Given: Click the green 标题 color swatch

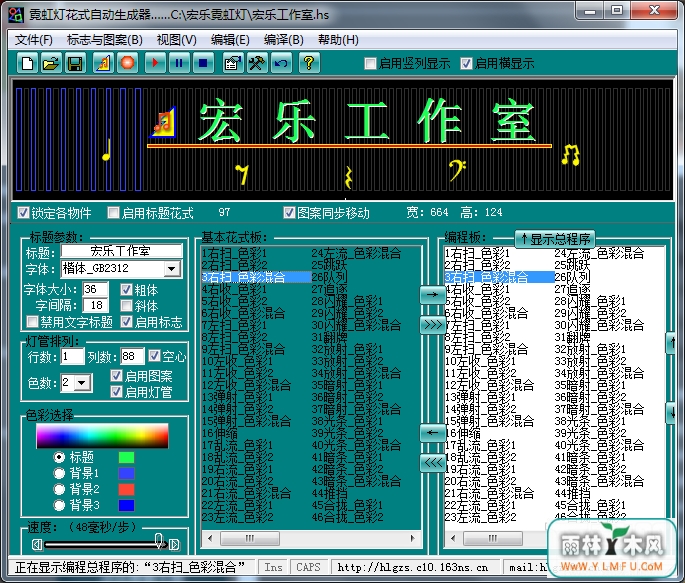Looking at the screenshot, I should (126, 457).
